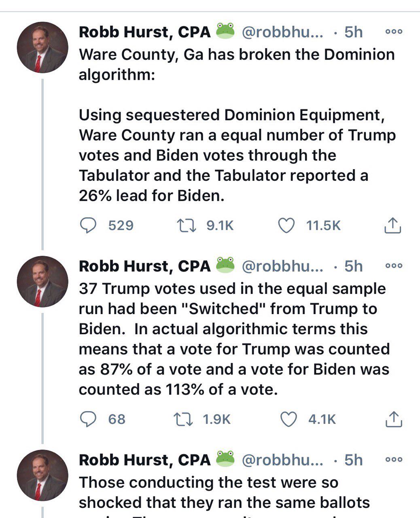Image resolution: width=420 pixels, height=518 pixels.
Task: Tap the frog emoji beside first tweet's name
Action: pyautogui.click(x=226, y=31)
